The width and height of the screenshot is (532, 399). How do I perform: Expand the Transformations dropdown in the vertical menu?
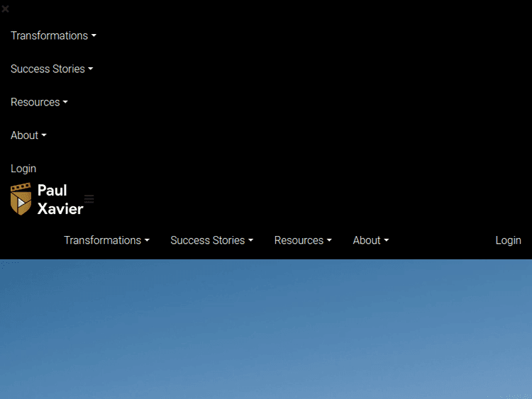coord(49,35)
